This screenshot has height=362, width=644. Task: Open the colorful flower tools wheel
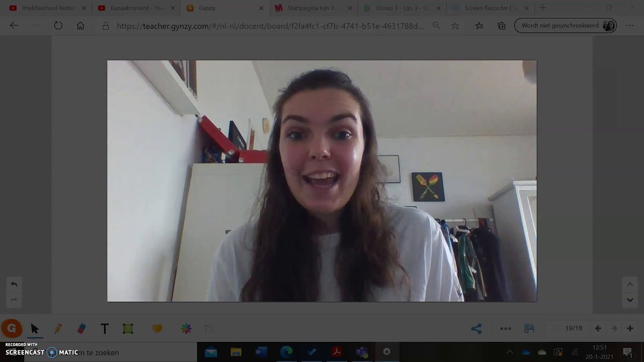click(186, 329)
